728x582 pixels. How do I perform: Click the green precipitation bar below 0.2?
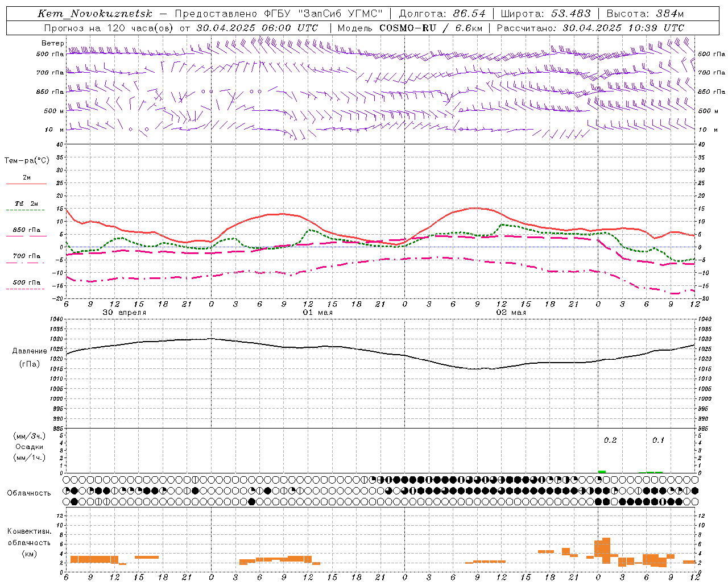point(602,471)
